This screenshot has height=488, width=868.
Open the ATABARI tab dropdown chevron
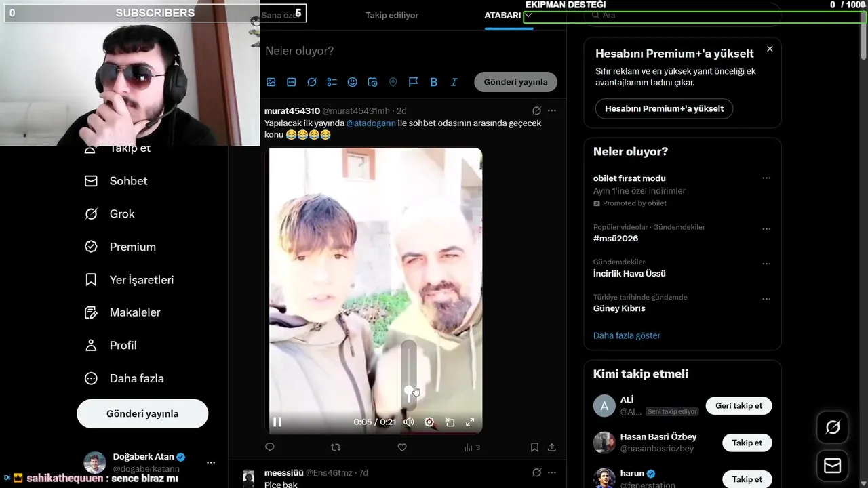click(528, 15)
